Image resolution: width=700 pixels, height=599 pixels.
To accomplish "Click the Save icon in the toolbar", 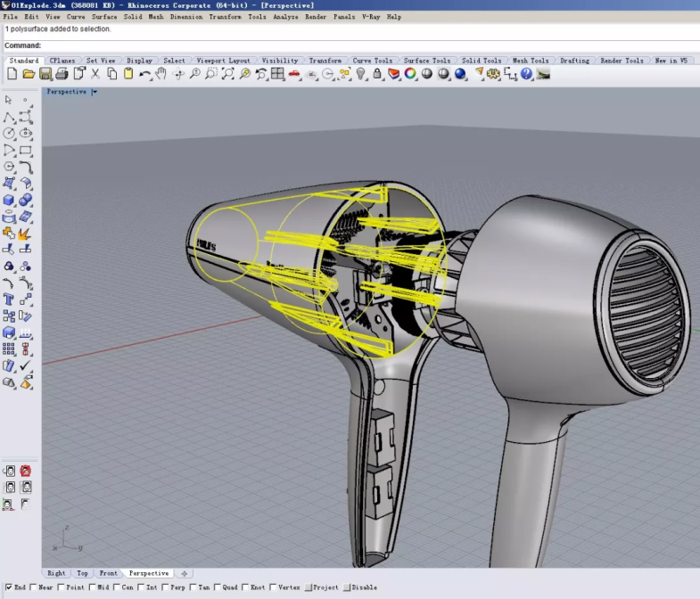I will pos(45,74).
